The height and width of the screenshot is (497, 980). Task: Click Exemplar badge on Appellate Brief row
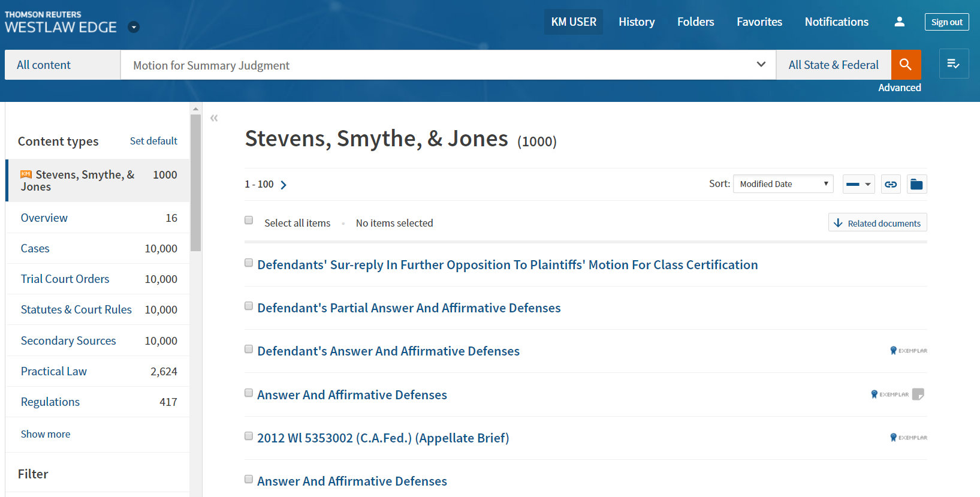909,438
